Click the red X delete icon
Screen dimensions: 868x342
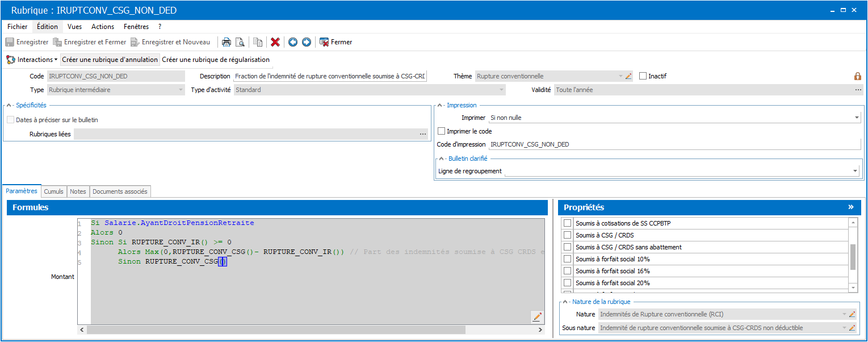point(275,42)
